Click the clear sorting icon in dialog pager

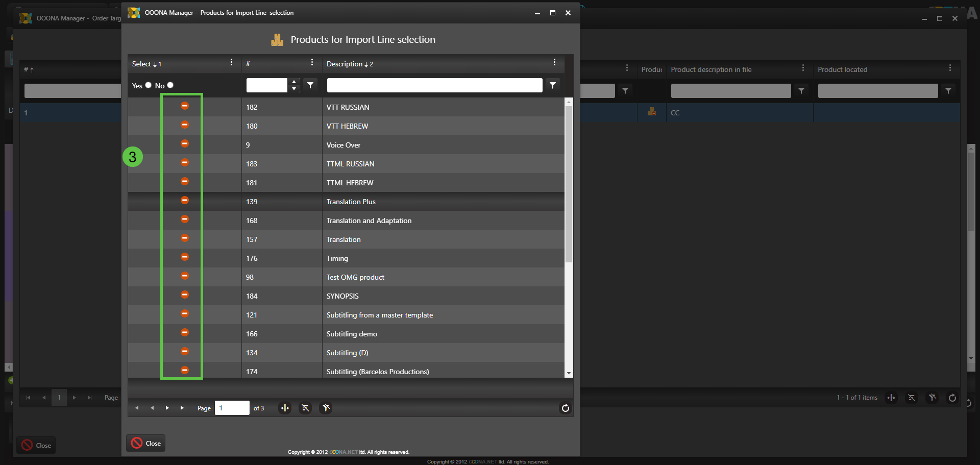point(305,408)
